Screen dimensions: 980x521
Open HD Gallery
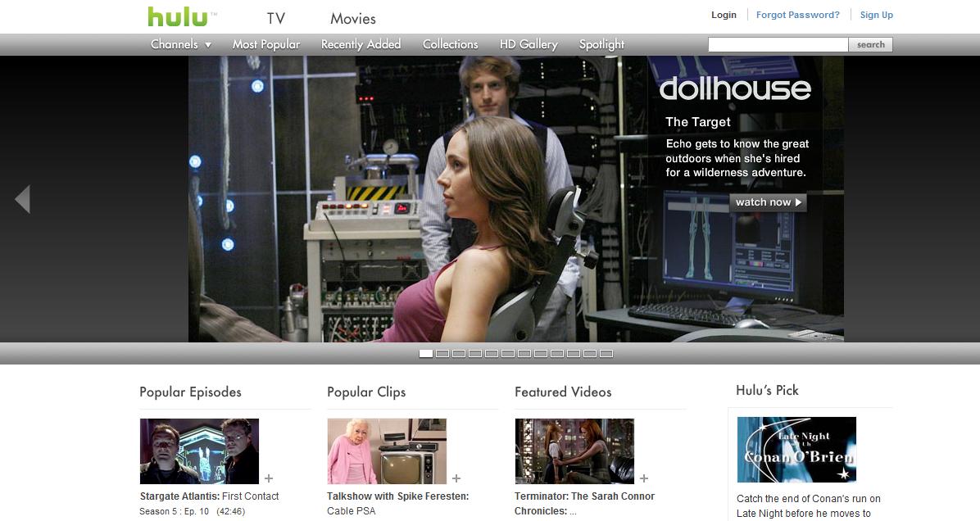pos(529,44)
